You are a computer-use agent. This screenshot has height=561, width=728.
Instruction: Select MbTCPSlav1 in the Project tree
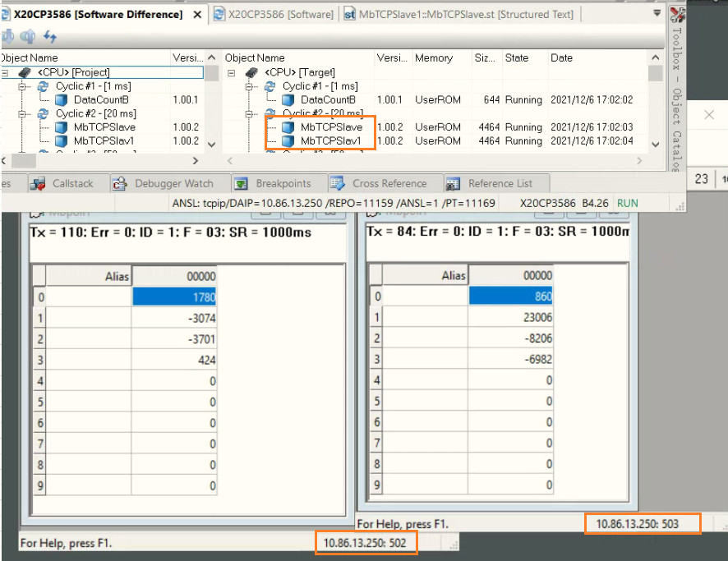pos(104,140)
